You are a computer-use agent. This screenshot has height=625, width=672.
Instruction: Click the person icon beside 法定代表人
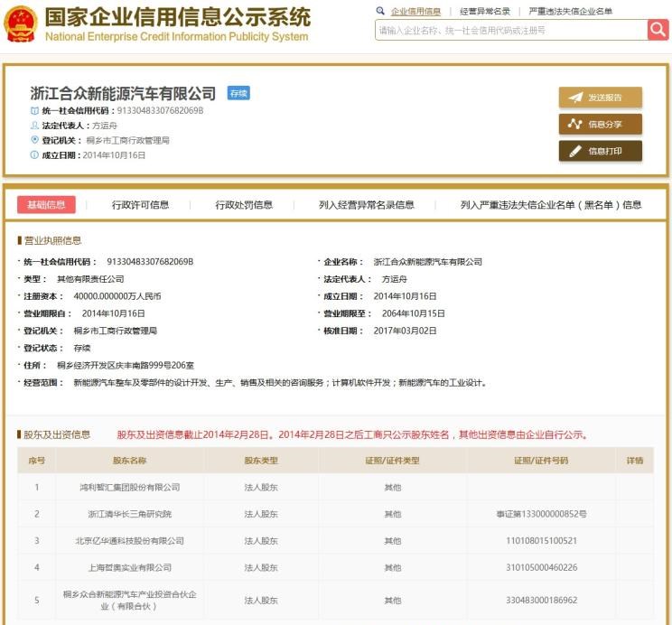pos(34,126)
